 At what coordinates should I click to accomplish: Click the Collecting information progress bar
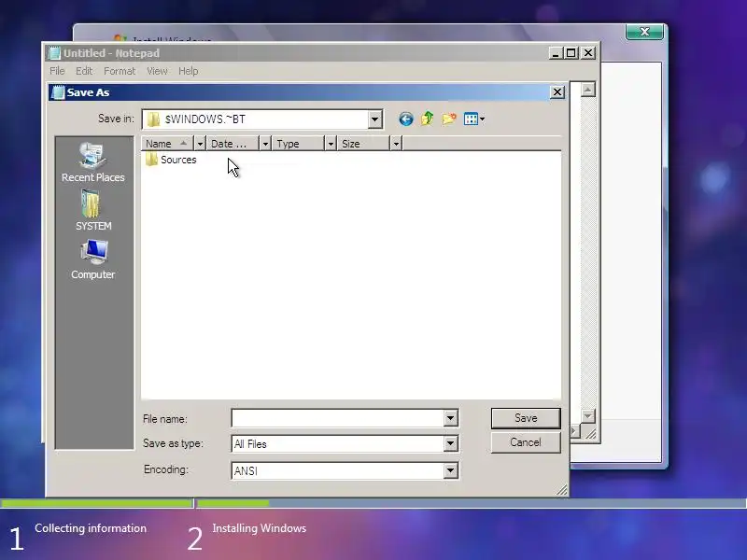pos(97,503)
